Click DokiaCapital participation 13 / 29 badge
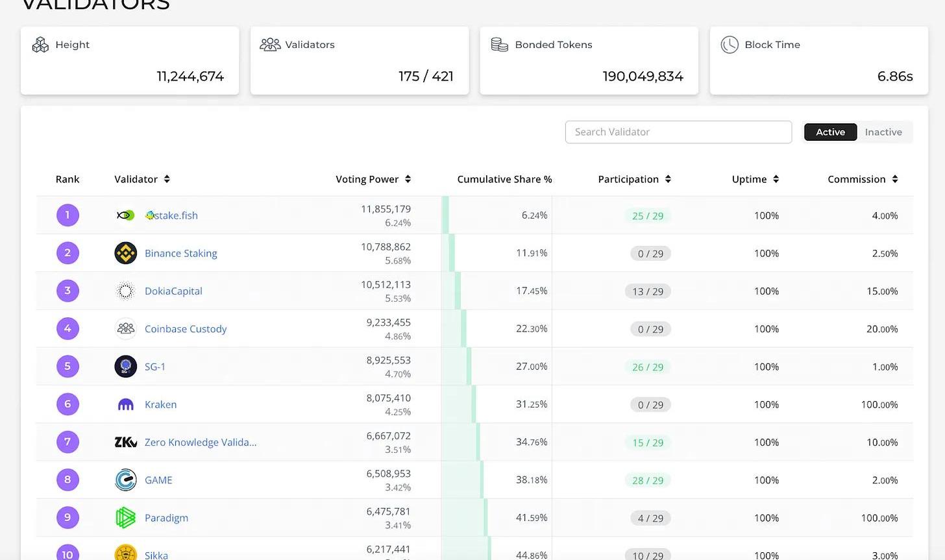The height and width of the screenshot is (560, 945). coord(648,291)
